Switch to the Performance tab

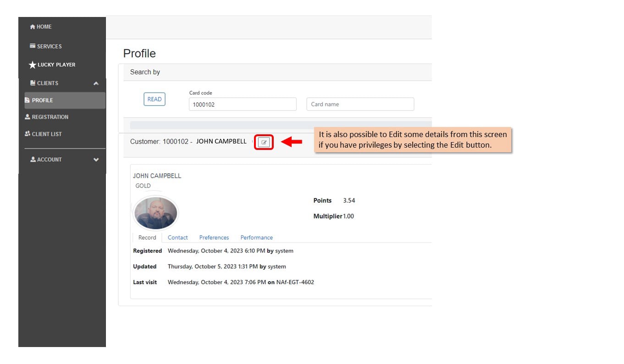[x=257, y=237]
